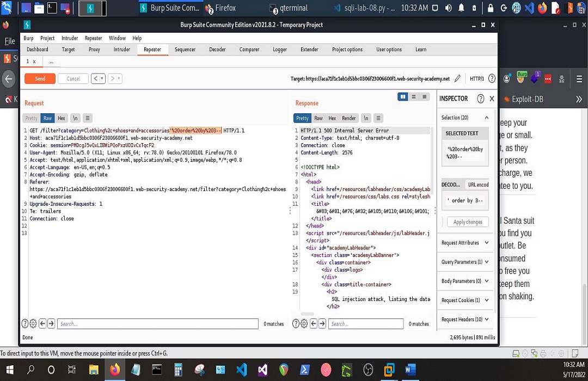Open Visual Studio Code in Windows taskbar
This screenshot has width=588, height=381.
tap(242, 370)
